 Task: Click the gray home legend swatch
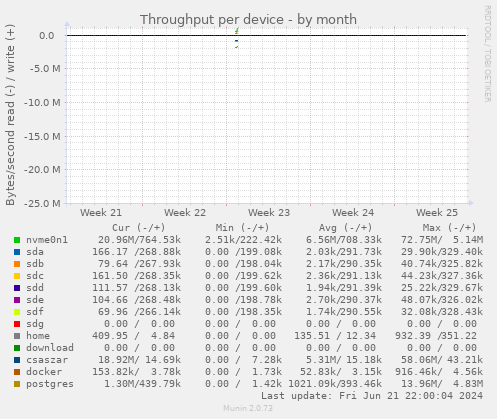click(17, 336)
